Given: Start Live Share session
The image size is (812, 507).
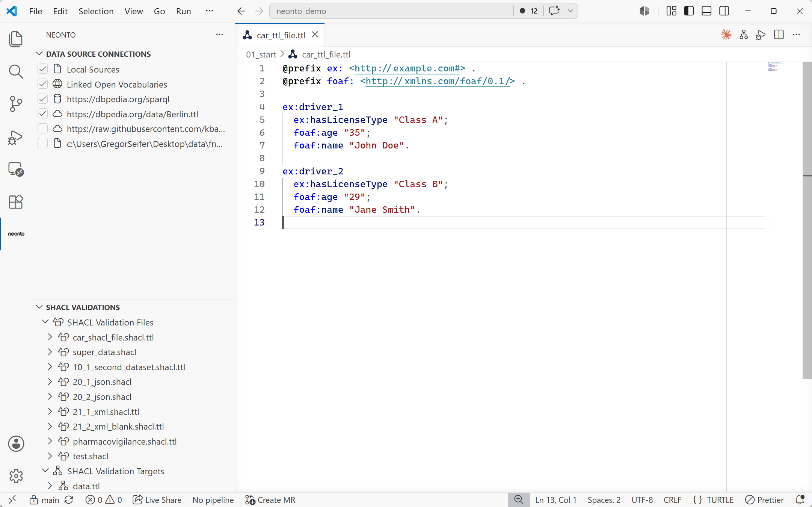Looking at the screenshot, I should pyautogui.click(x=157, y=499).
